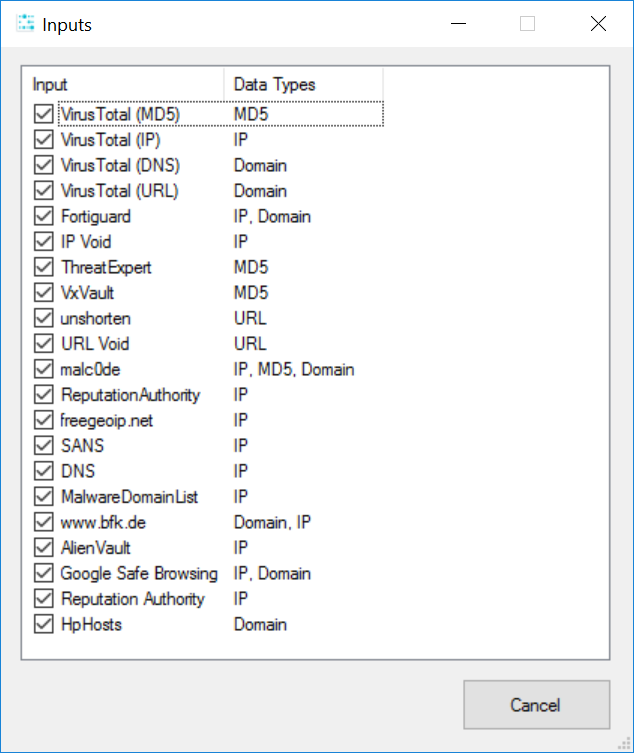Select the SANS row label
The height and width of the screenshot is (753, 634).
[x=82, y=446]
